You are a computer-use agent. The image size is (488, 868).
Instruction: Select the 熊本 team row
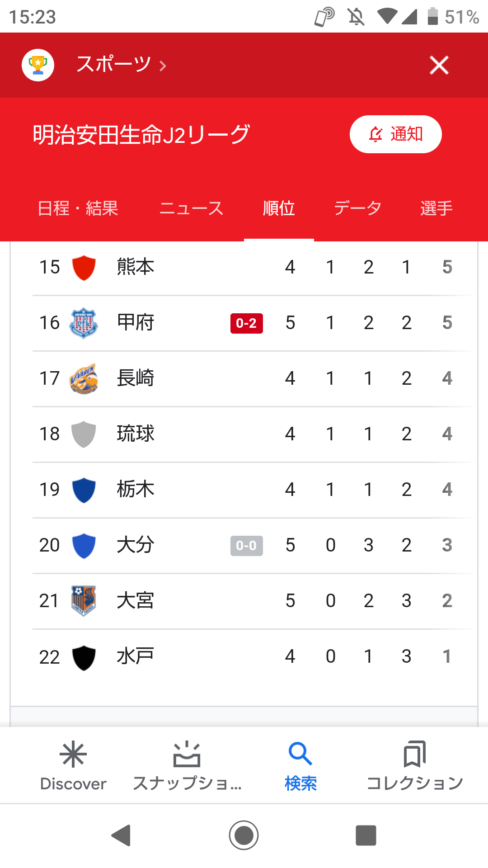[244, 267]
